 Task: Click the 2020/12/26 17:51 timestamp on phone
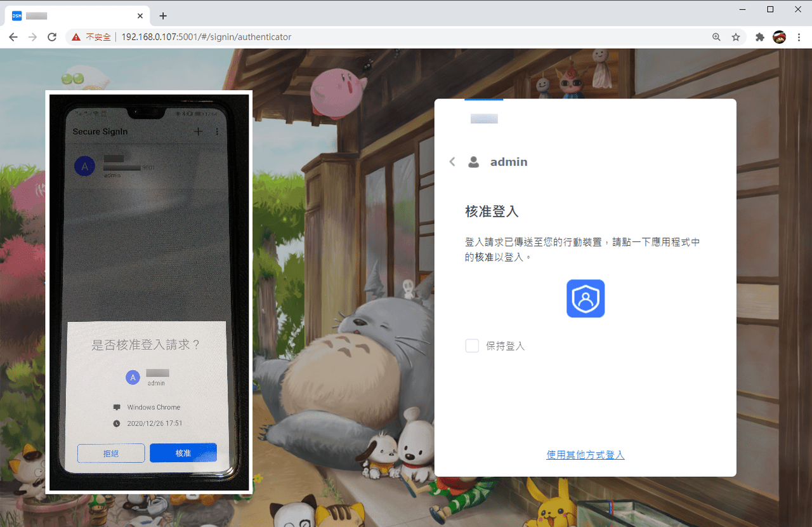[155, 424]
